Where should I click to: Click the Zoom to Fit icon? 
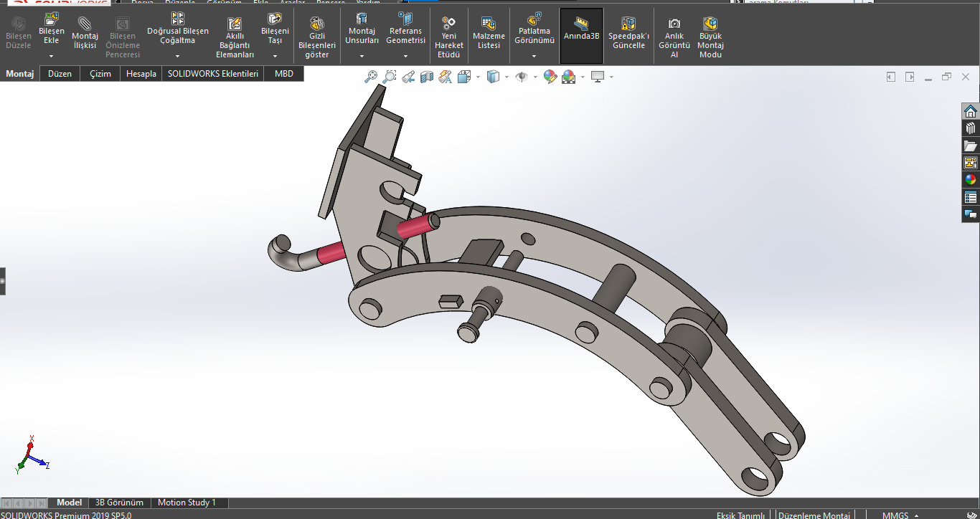tap(371, 77)
